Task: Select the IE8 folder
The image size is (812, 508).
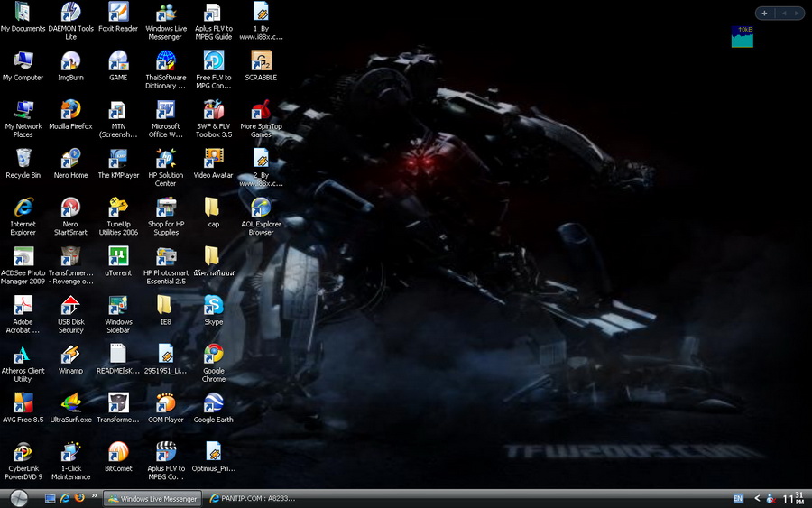Action: (x=164, y=304)
